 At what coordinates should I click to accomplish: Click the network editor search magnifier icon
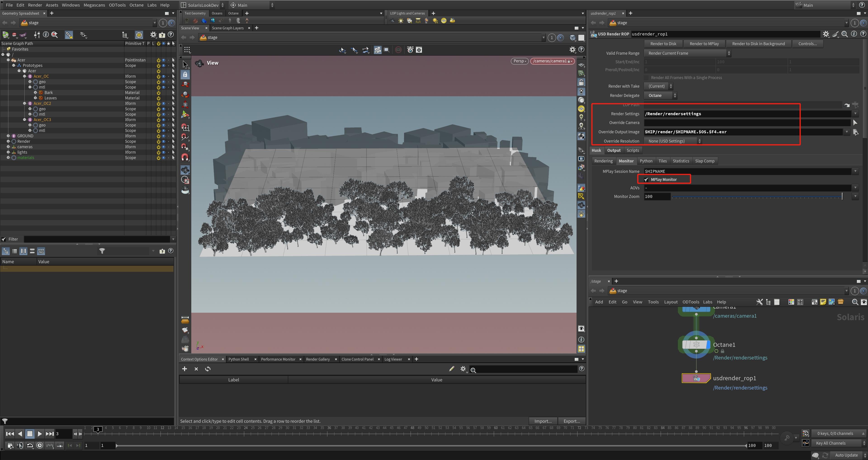click(x=854, y=302)
